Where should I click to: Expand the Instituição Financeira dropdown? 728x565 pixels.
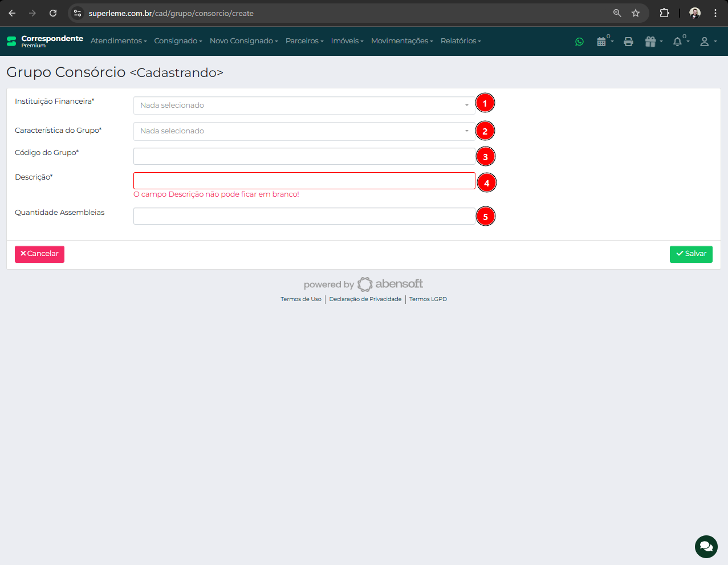[304, 105]
